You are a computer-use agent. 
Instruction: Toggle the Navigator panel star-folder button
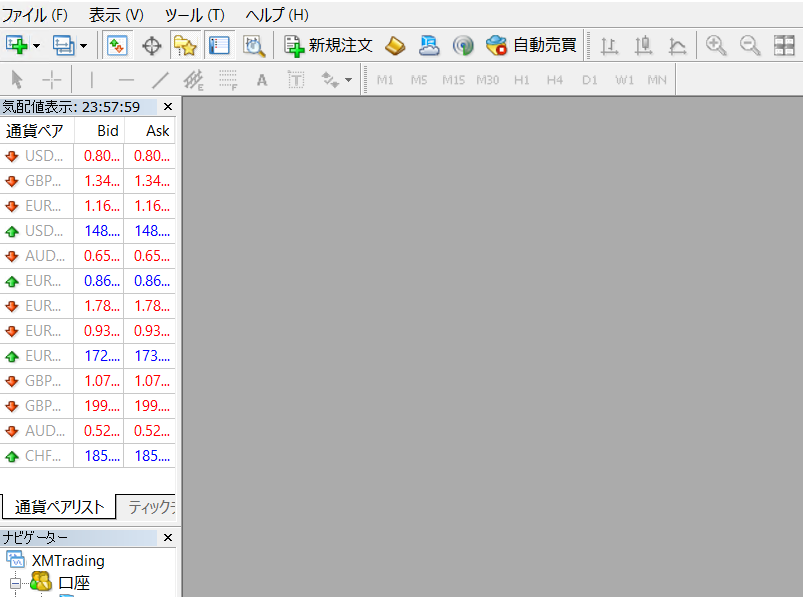pos(184,45)
